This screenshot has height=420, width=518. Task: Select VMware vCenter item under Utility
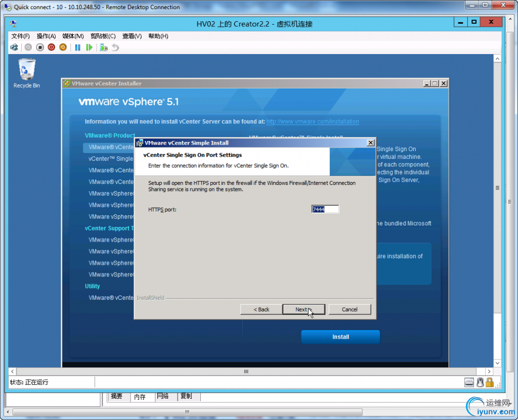[111, 298]
